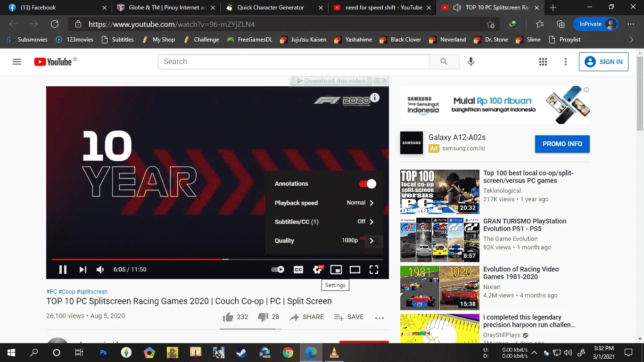Viewport: 644px width, 362px height.
Task: Enter fullscreen mode
Action: point(374,270)
